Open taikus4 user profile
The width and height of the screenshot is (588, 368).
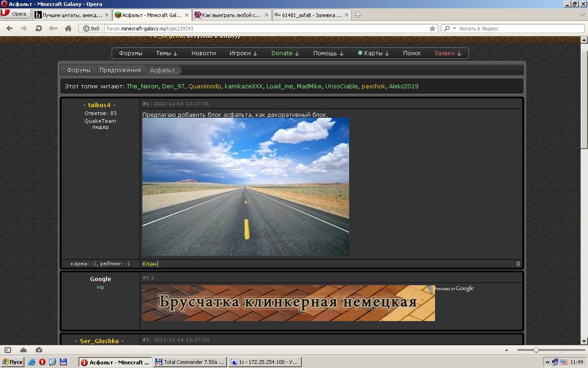(99, 105)
